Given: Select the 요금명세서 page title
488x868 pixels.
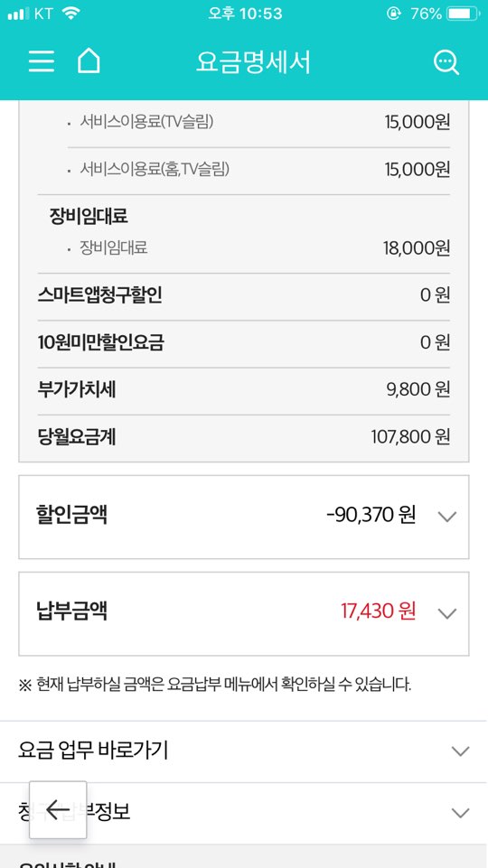Looking at the screenshot, I should tap(253, 62).
